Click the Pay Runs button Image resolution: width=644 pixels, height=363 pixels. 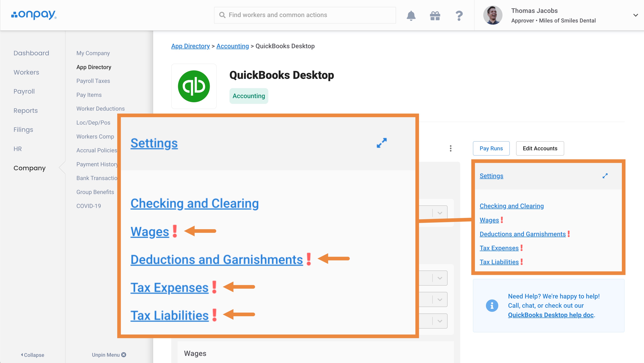coord(491,148)
